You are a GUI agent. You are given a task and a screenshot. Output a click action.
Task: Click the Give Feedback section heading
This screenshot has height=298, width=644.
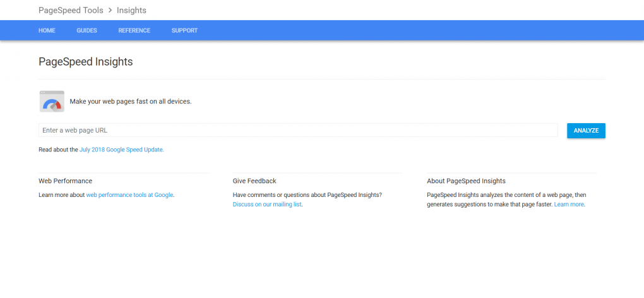tap(254, 181)
